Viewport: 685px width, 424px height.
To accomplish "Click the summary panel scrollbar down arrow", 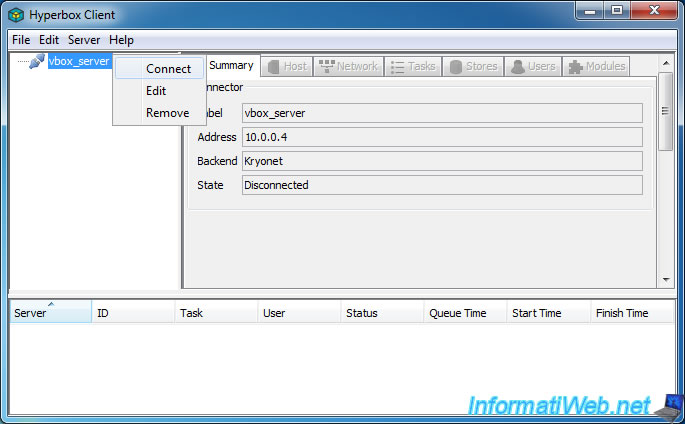I will 666,279.
